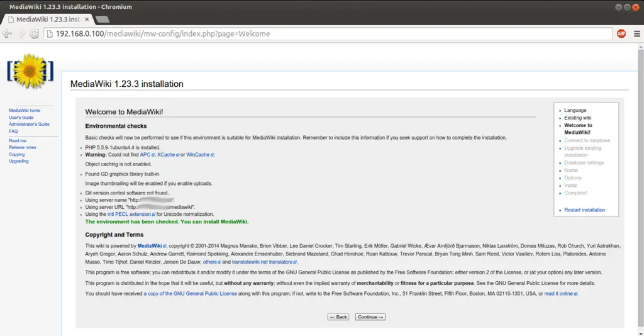Click the scrollbar down arrow

coord(640,333)
